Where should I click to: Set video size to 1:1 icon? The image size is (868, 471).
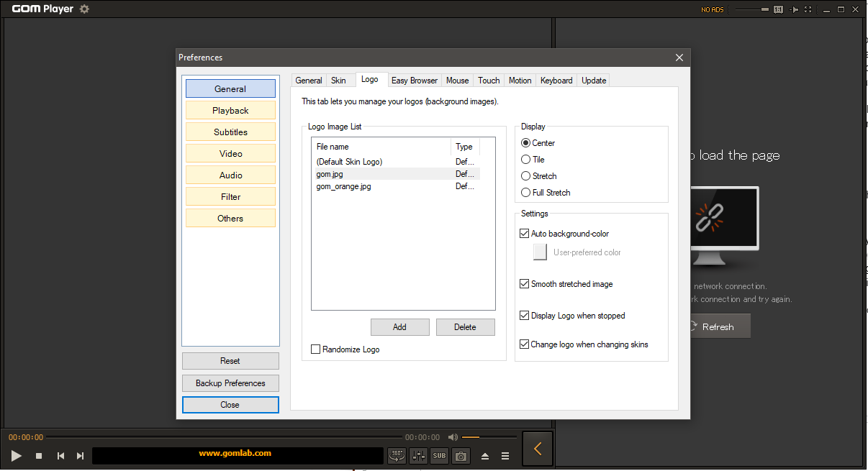pyautogui.click(x=778, y=9)
